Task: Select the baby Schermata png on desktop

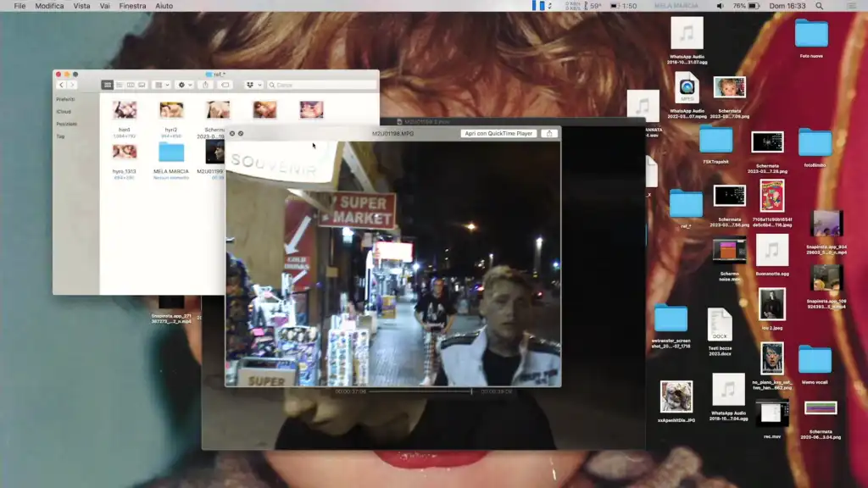Action: coord(730,88)
